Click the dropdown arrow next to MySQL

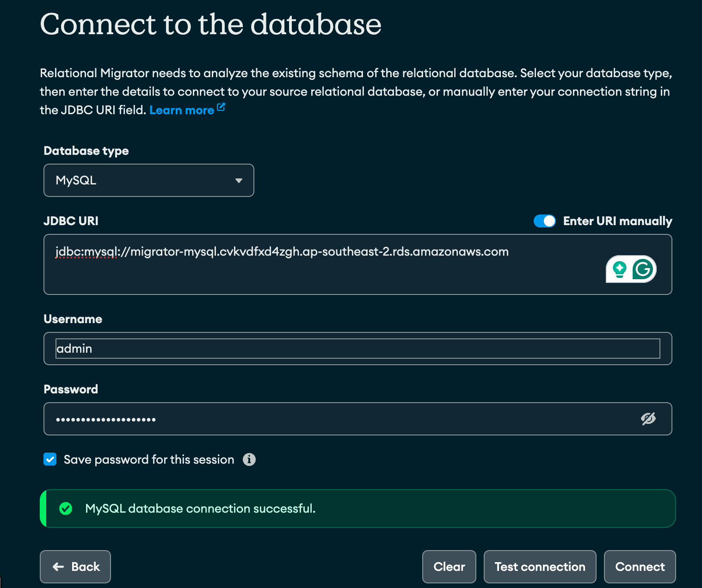point(239,181)
